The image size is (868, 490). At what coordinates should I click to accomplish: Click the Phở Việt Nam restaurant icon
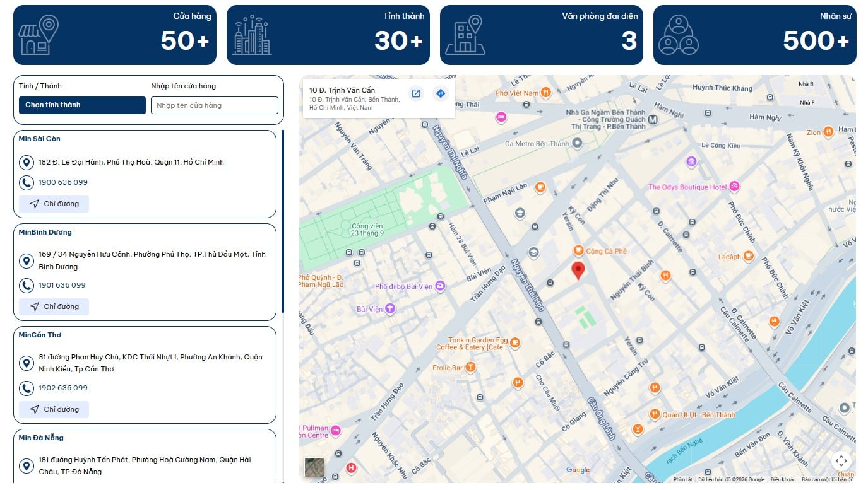(x=546, y=93)
